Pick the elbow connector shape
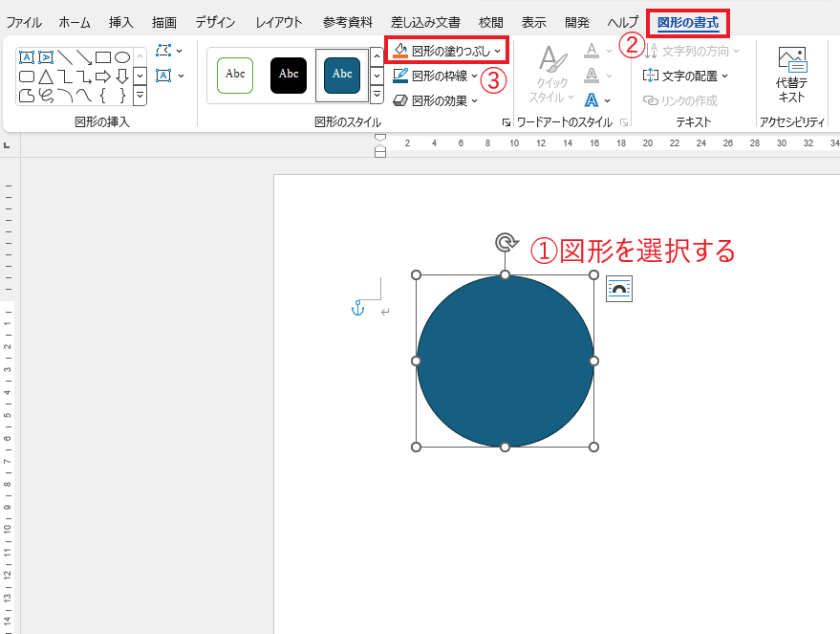 pos(65,77)
